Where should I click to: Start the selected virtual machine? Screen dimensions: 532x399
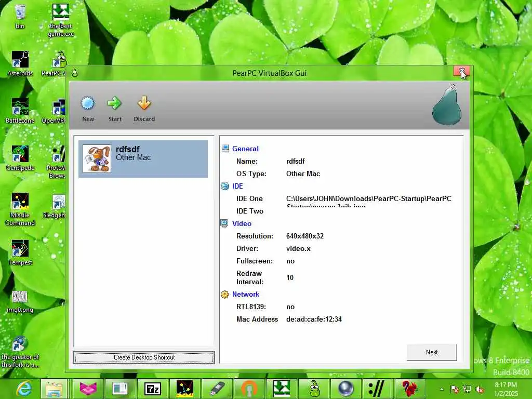[x=115, y=109]
